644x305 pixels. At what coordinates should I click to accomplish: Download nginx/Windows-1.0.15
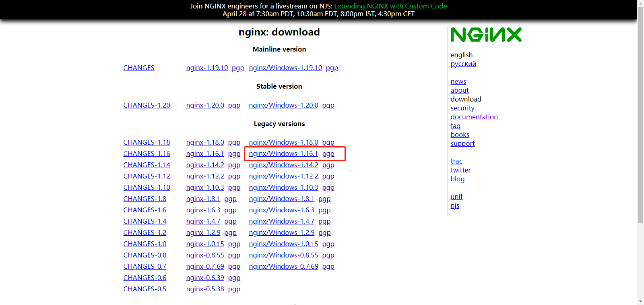(283, 244)
